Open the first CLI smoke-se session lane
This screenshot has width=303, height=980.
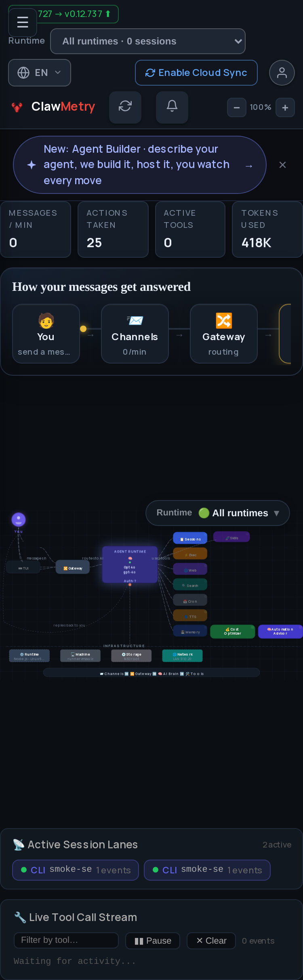pyautogui.click(x=76, y=870)
